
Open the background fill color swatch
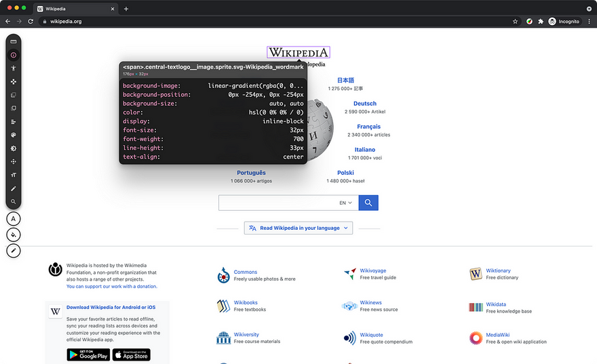pos(14,235)
